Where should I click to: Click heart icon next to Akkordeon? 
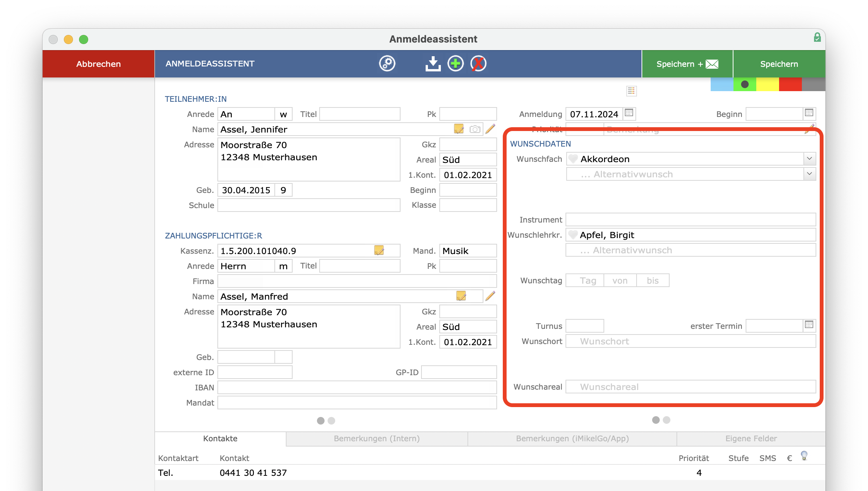[x=573, y=159]
